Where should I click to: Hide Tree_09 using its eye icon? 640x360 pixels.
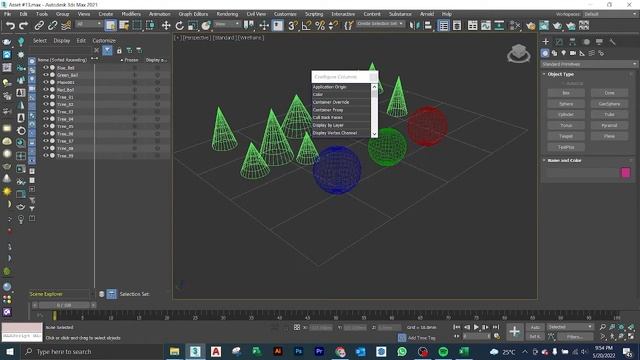(x=46, y=156)
